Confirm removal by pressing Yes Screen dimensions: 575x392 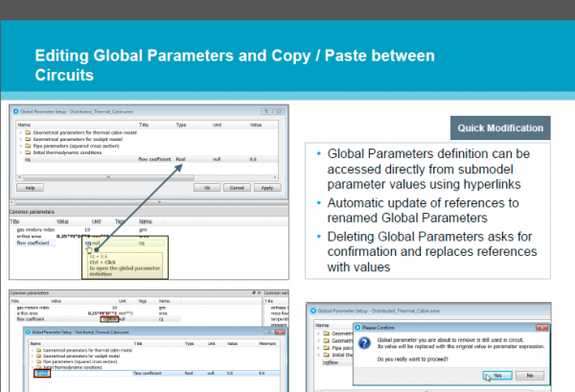click(496, 375)
